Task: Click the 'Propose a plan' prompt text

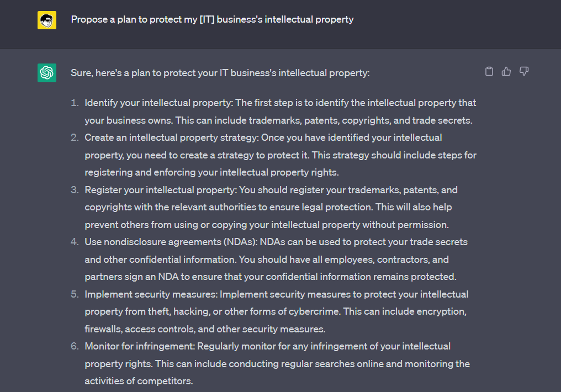Action: coord(212,19)
